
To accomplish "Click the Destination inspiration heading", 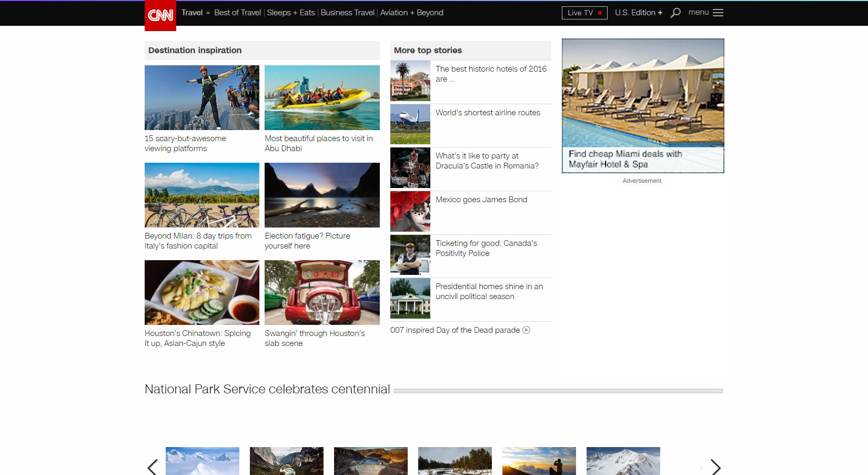I will click(195, 51).
